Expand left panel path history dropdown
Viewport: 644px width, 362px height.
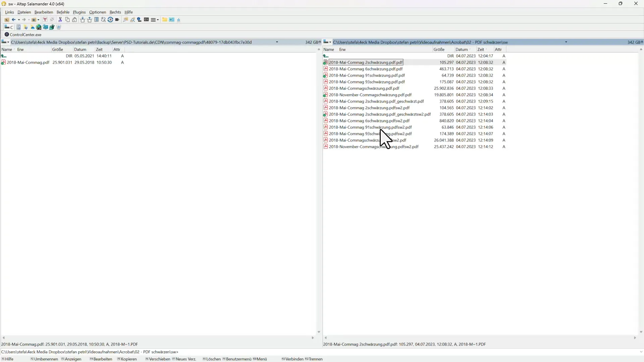pos(277,42)
